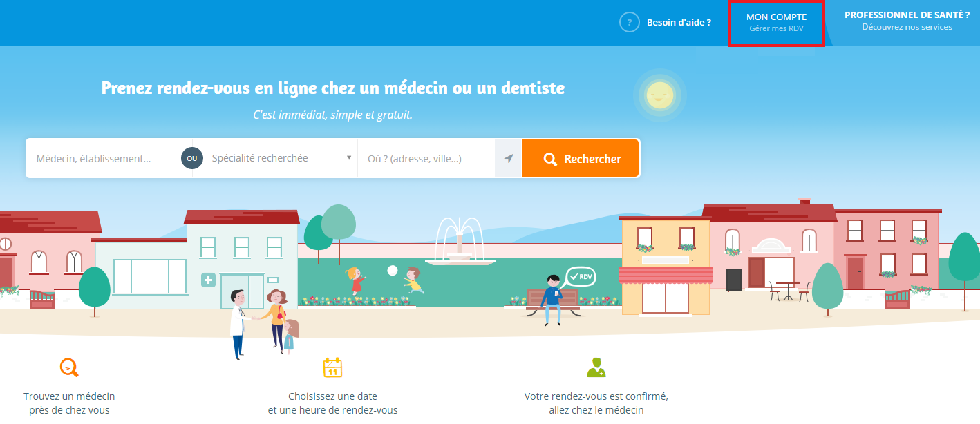Click the calendar icon above 'Choisissez une date'
This screenshot has height=424, width=980.
click(333, 367)
